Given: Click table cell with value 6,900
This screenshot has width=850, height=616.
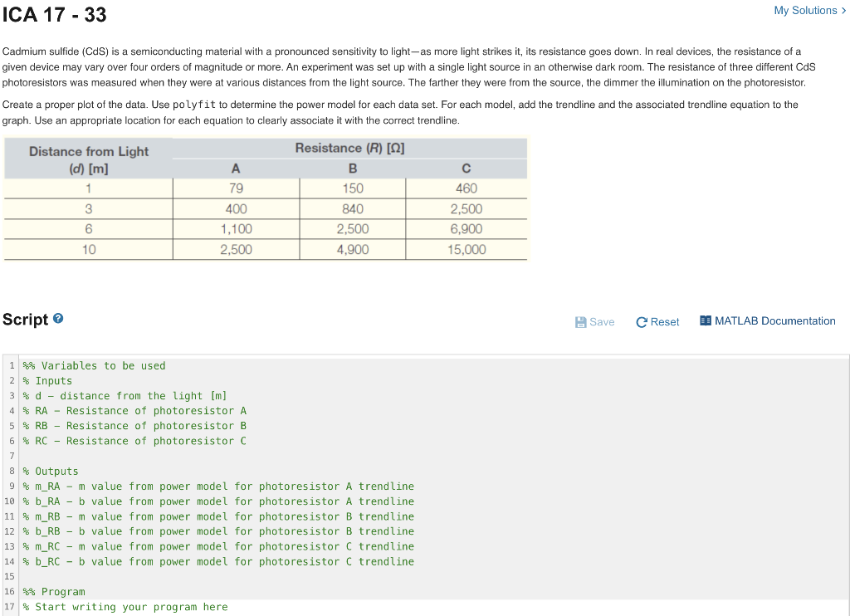Looking at the screenshot, I should [x=467, y=229].
